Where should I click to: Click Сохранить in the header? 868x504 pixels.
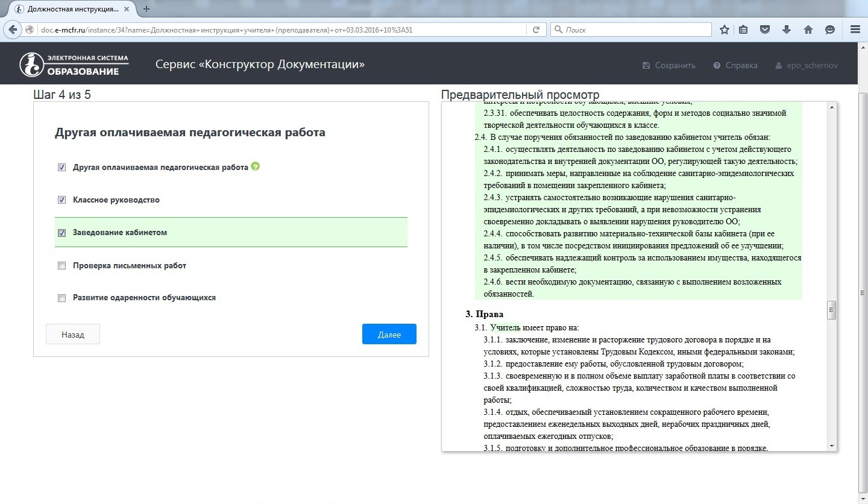[x=669, y=65]
